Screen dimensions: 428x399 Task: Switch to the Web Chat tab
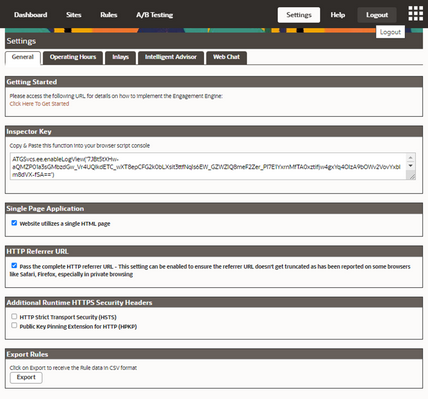click(226, 57)
